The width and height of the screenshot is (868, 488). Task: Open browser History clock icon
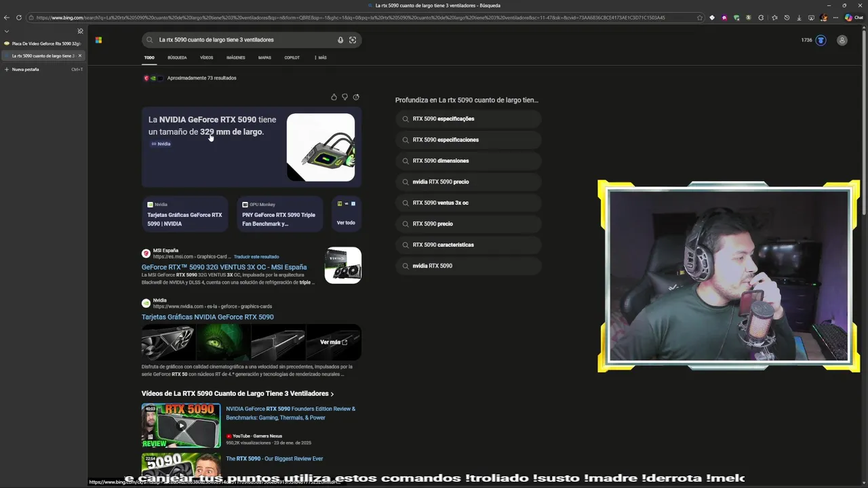787,18
